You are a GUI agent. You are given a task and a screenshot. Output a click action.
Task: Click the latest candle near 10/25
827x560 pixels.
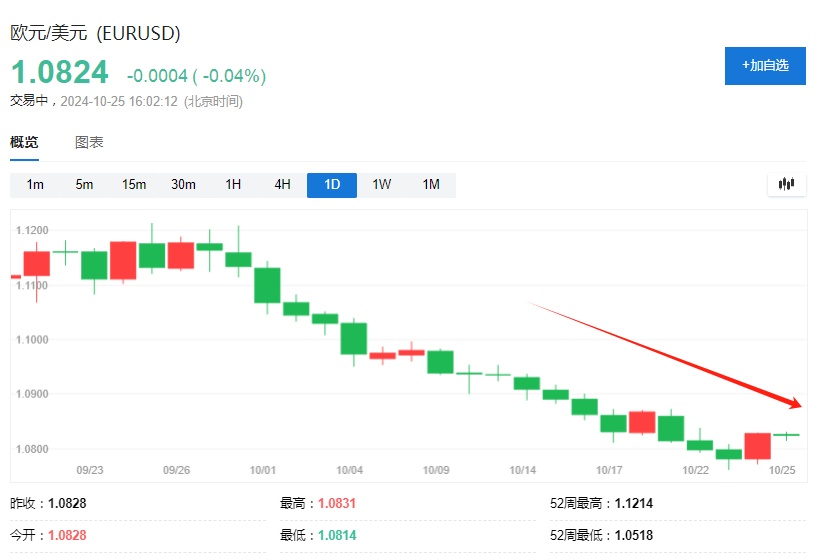point(786,435)
